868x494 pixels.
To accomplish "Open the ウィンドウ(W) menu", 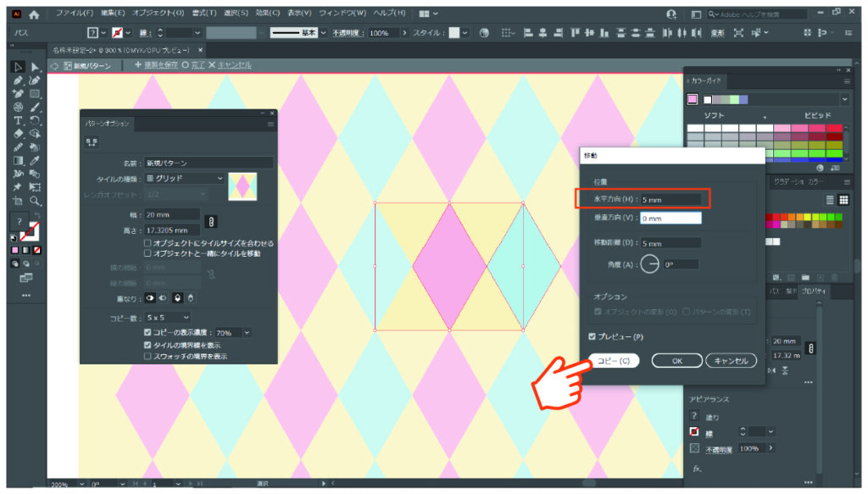I will (x=342, y=13).
